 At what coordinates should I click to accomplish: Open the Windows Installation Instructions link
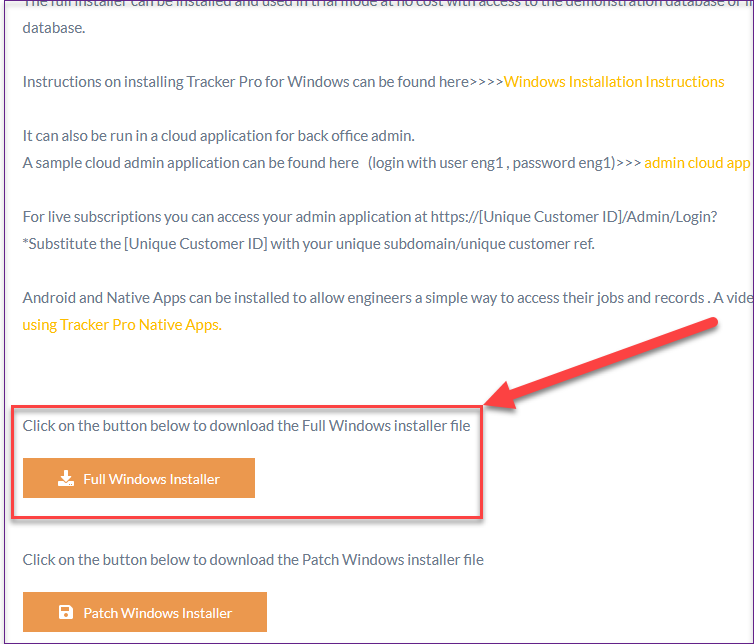614,82
